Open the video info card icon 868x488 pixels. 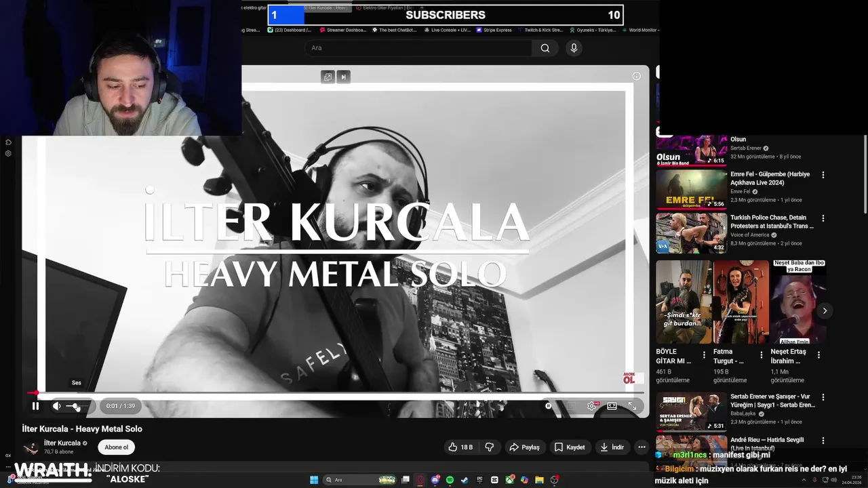[636, 76]
